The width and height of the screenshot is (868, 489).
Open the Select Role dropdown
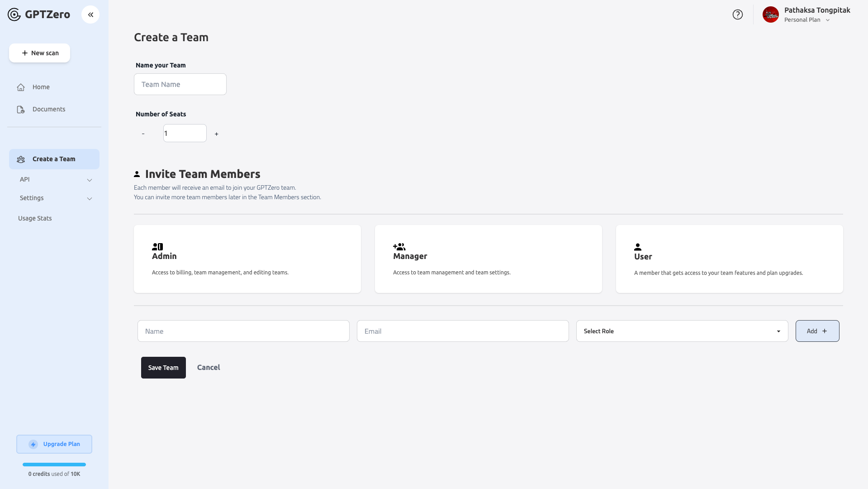pos(682,331)
